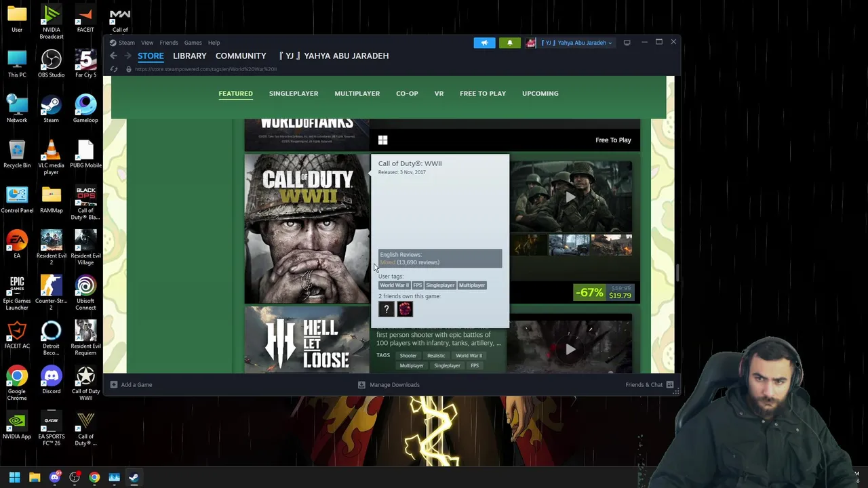This screenshot has height=488, width=868.
Task: Select VLC media player desktop icon
Action: coord(51,158)
